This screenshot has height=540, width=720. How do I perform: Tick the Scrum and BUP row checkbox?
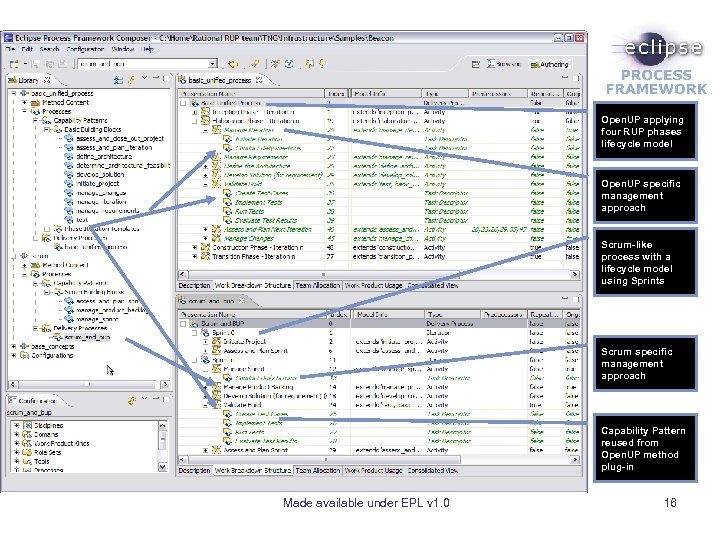point(183,324)
